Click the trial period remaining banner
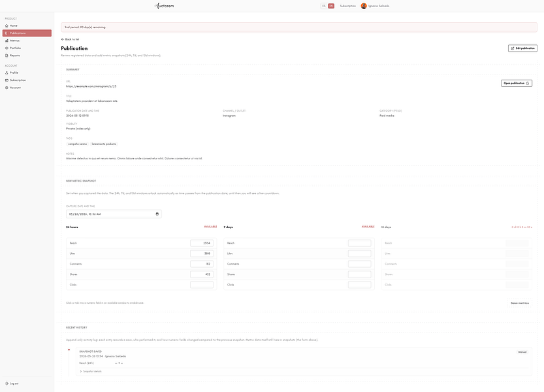The image size is (544, 392). pos(299,27)
